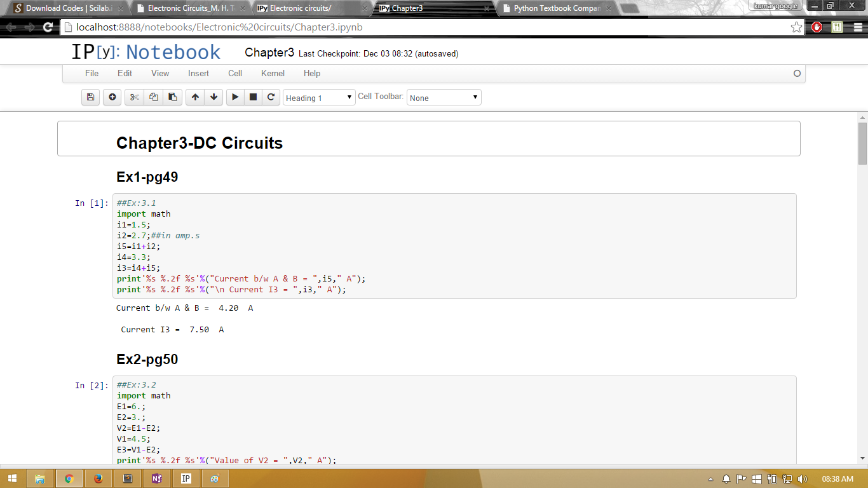Image resolution: width=868 pixels, height=488 pixels.
Task: Move the selected cell up
Action: pos(195,97)
